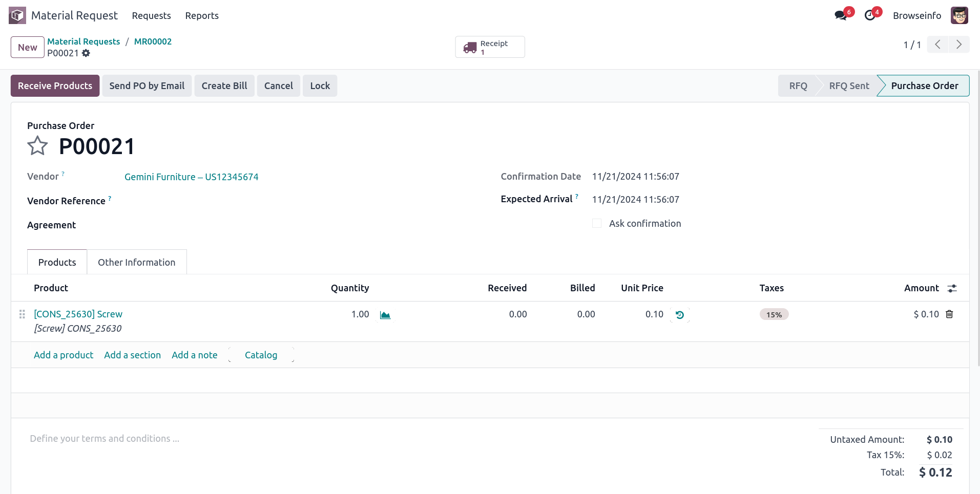Screen dimensions: 980x494
Task: Click the 15% tax tag
Action: [x=774, y=314]
